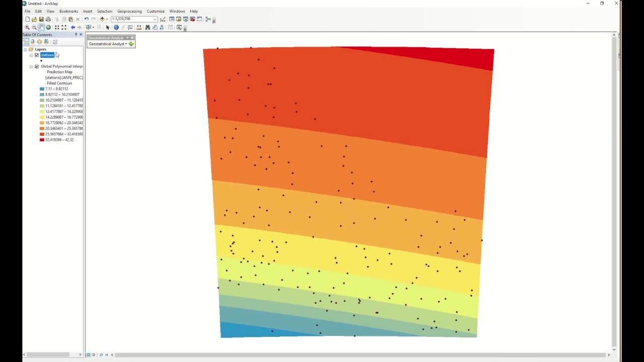Viewport: 644px width, 362px height.
Task: Create a new map document
Action: point(28,19)
